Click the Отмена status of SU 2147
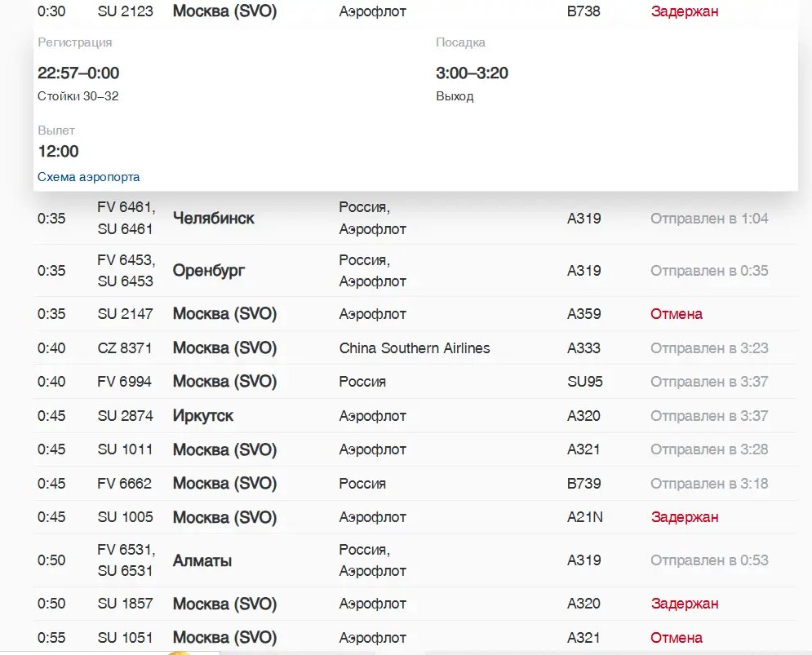The height and width of the screenshot is (655, 812). click(677, 314)
